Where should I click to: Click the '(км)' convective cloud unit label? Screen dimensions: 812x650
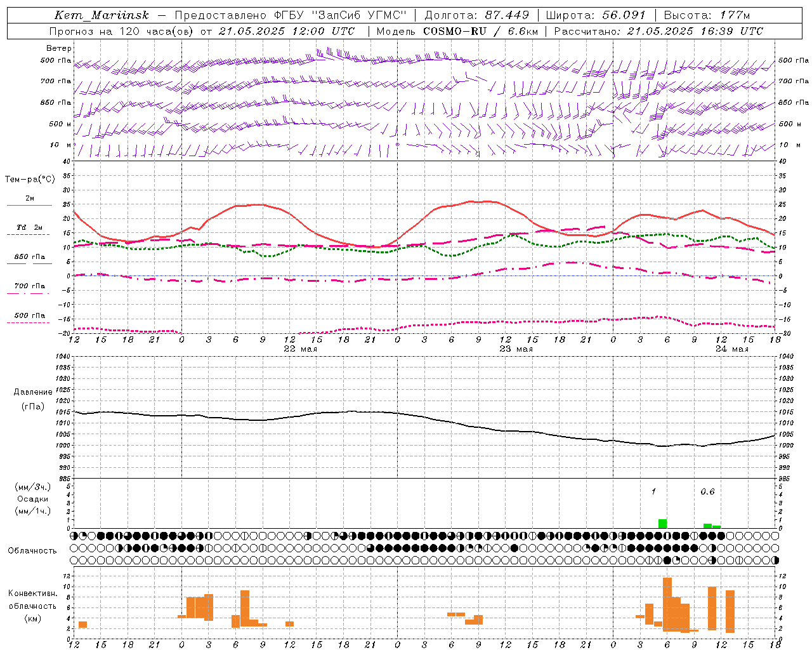point(33,618)
